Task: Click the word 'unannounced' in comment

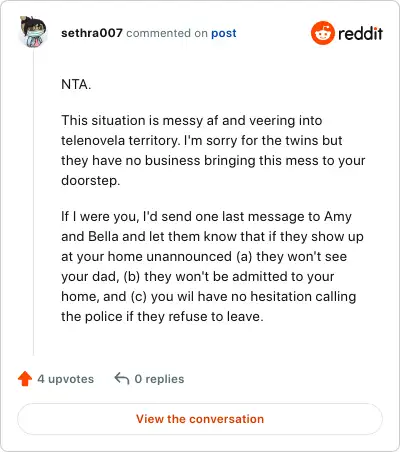Action: [x=189, y=257]
